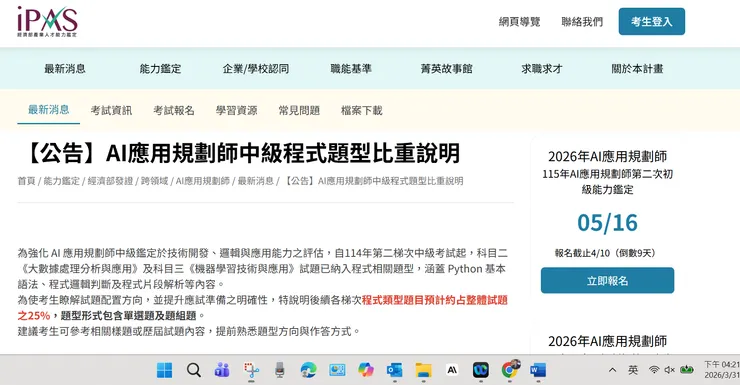Open the AI app taskbar icon
Screen dimensions: 740x385
(x=452, y=370)
